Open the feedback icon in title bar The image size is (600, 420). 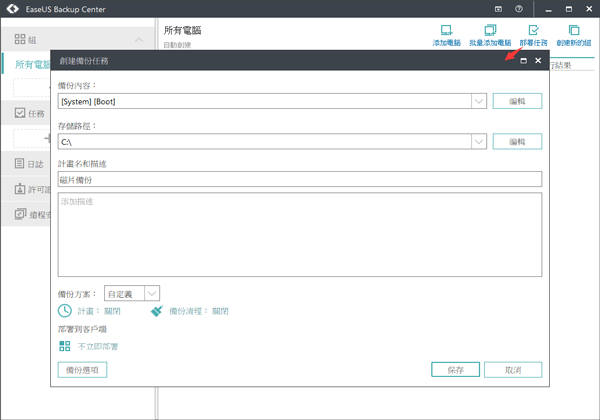(x=498, y=9)
